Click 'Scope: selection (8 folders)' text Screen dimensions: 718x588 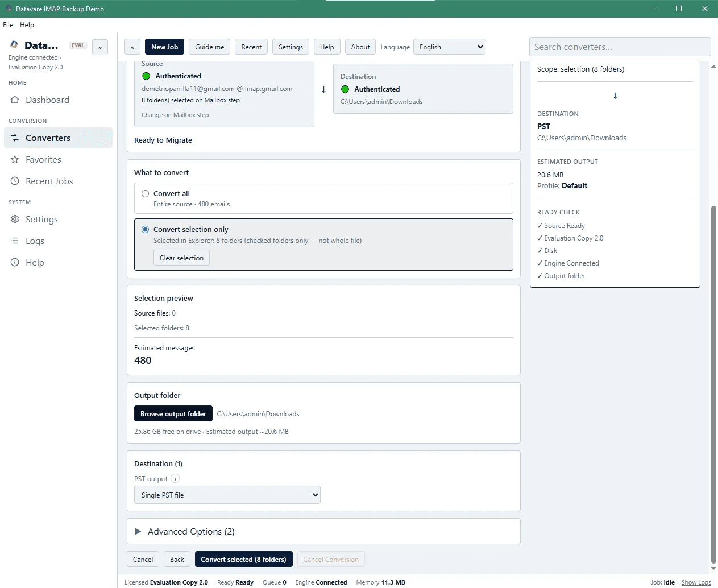(x=580, y=69)
